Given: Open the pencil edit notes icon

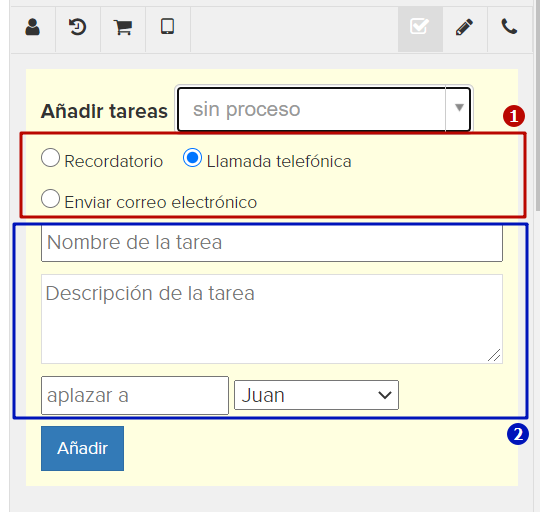Looking at the screenshot, I should tap(464, 27).
